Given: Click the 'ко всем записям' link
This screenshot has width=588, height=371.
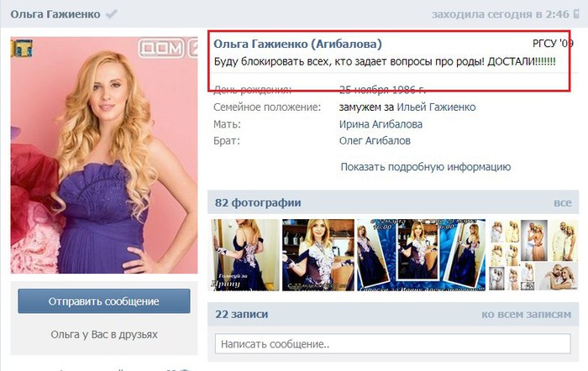Looking at the screenshot, I should [x=527, y=314].
